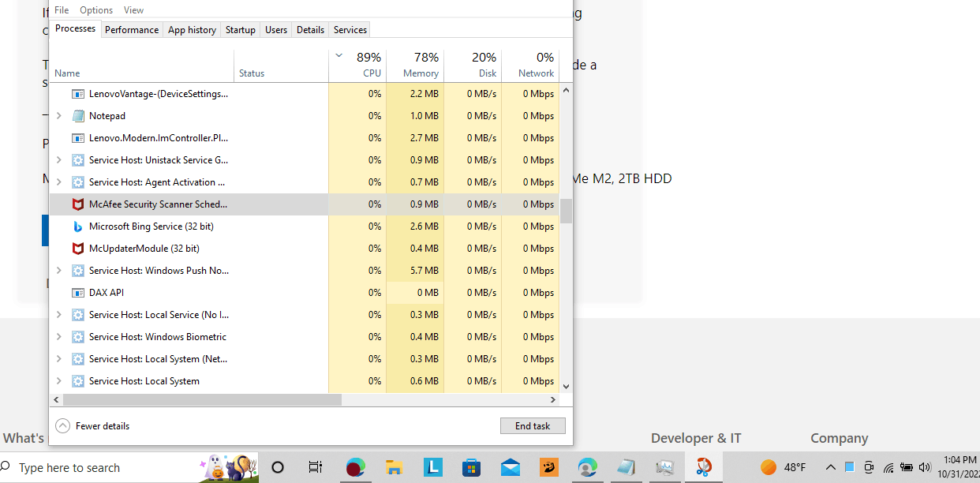Screen dimensions: 980x483
Task: Click the McAfee Security Scanner shield icon
Action: click(x=78, y=204)
